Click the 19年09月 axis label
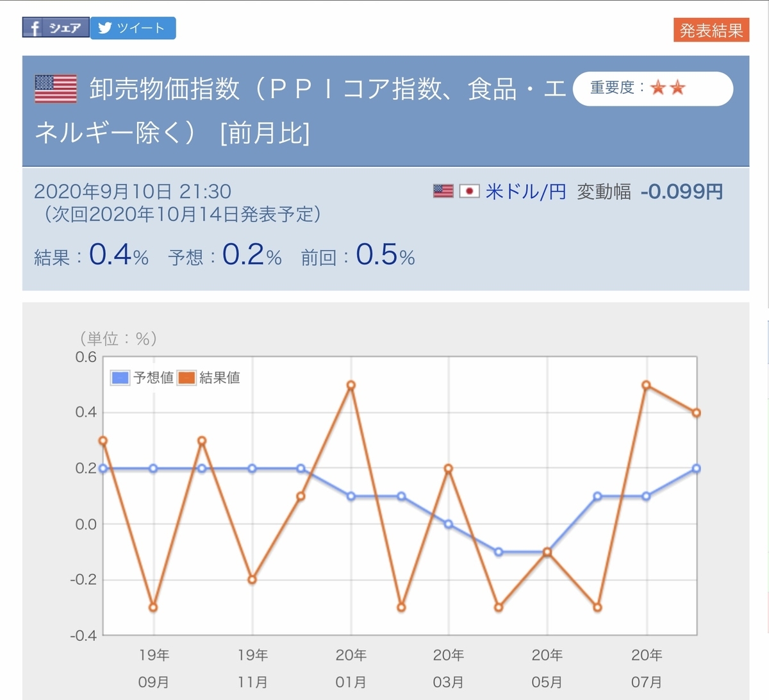The width and height of the screenshot is (769, 700). coord(154,669)
